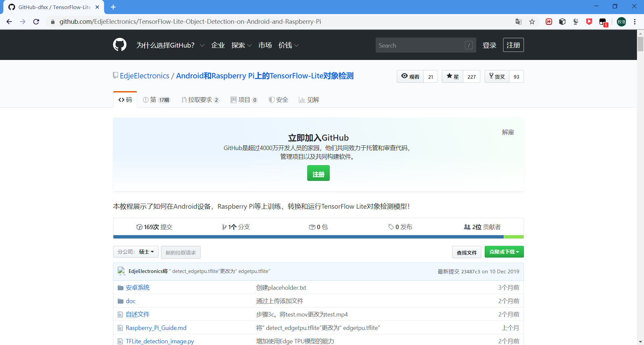
Task: Click the cube extension icon
Action: [x=562, y=22]
